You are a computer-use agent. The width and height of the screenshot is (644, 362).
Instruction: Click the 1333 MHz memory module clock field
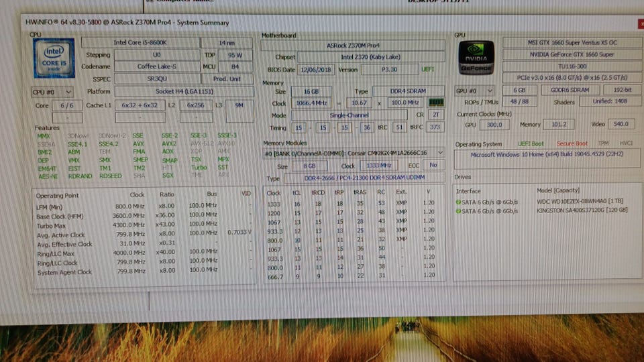[378, 166]
